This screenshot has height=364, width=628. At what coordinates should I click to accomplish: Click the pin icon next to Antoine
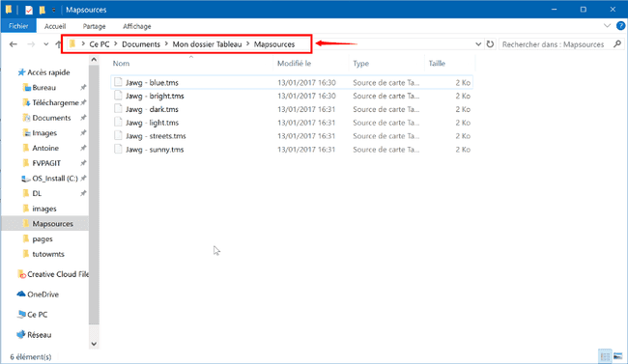tap(83, 148)
